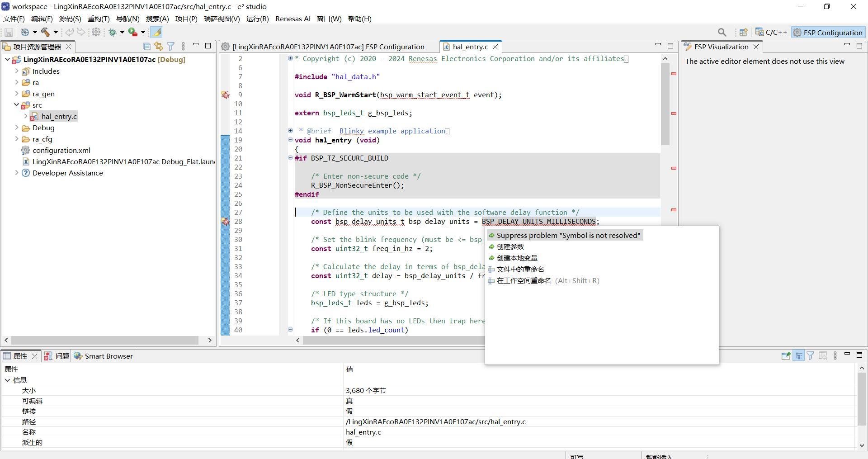
Task: Expand the ra_gen folder
Action: coord(17,94)
